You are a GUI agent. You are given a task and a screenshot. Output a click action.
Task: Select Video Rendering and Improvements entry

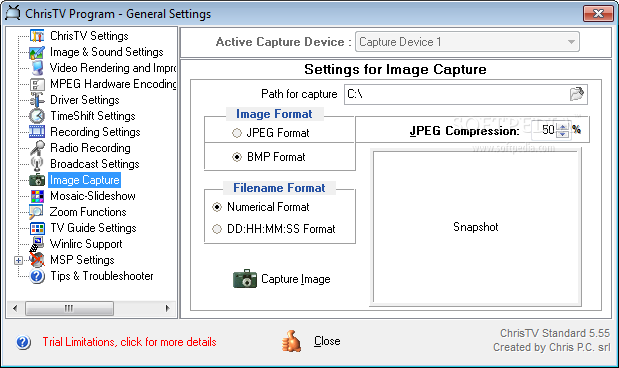pos(113,68)
